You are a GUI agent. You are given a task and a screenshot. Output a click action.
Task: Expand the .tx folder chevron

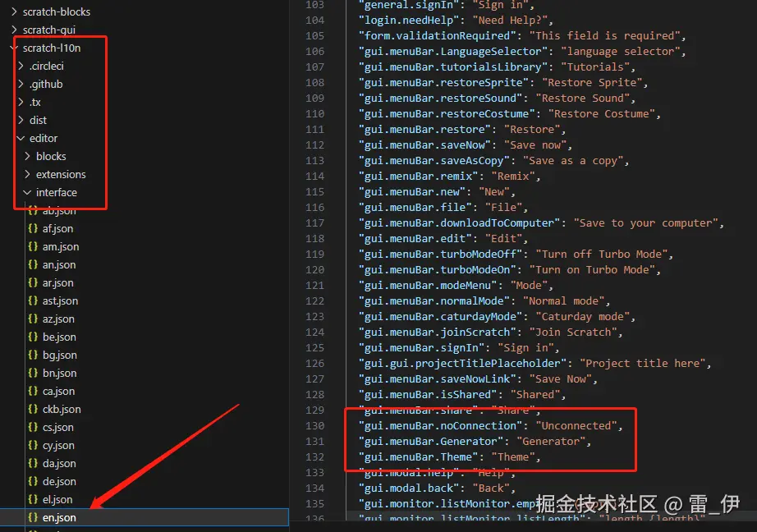click(21, 102)
